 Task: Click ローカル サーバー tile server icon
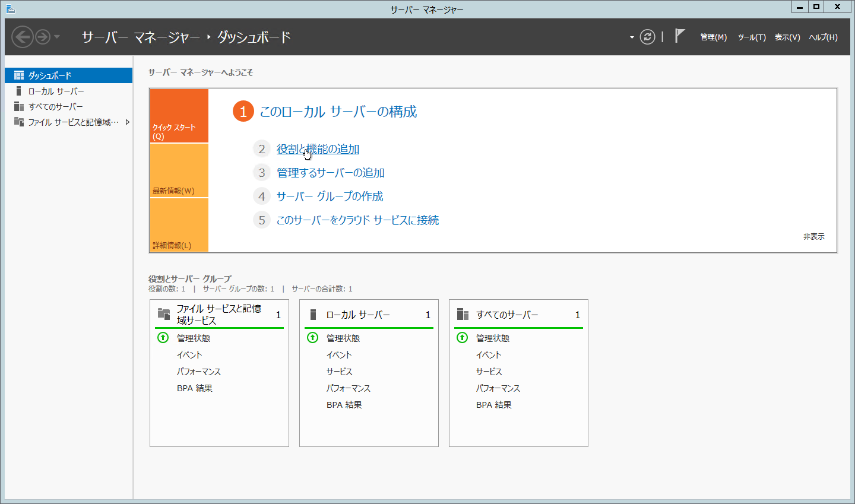(313, 315)
